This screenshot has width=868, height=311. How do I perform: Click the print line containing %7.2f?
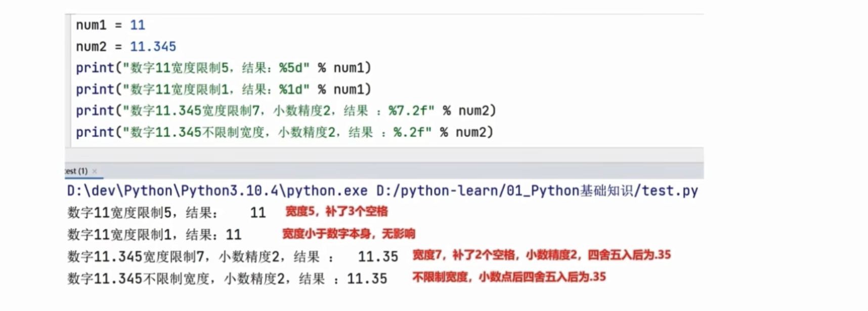(x=286, y=111)
